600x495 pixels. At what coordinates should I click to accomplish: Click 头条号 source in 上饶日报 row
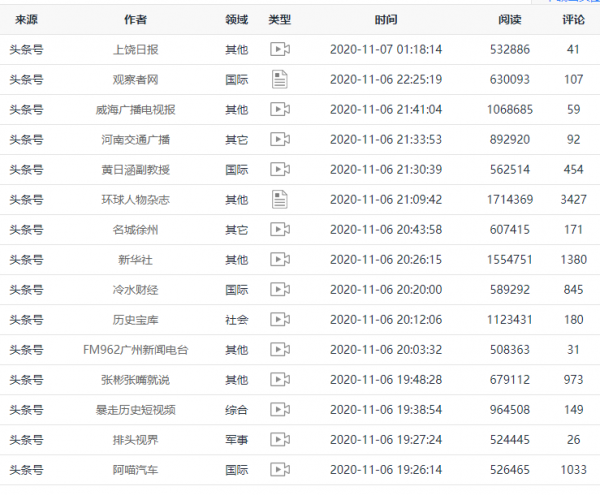click(26, 49)
